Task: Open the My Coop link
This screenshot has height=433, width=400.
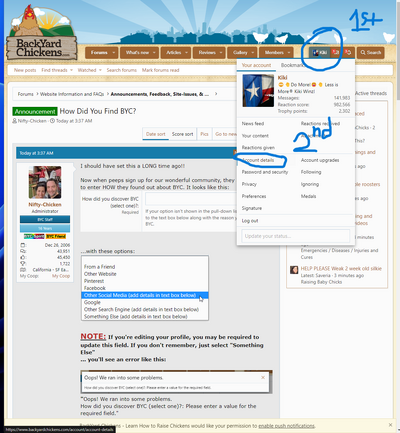Action: pos(61,276)
